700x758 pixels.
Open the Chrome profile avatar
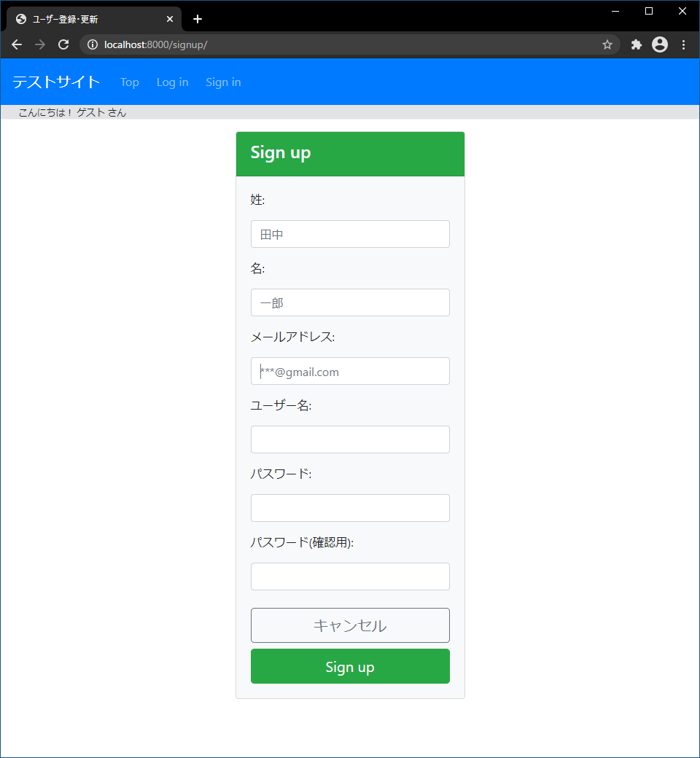(660, 44)
